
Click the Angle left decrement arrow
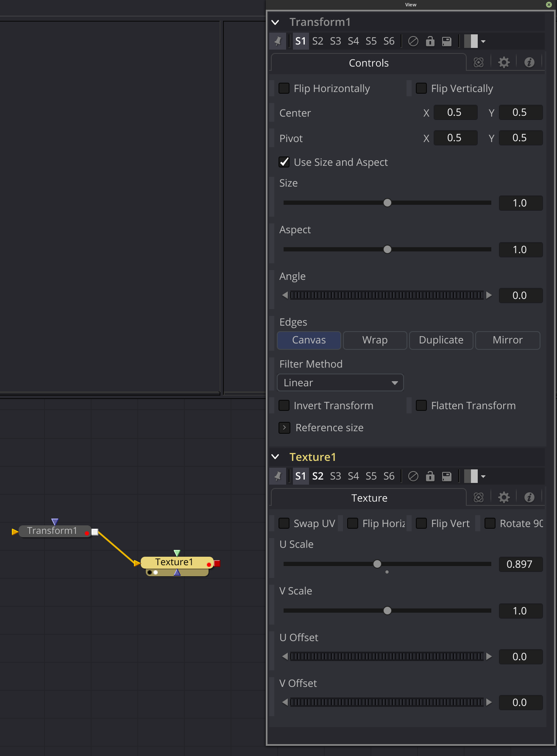pos(285,295)
